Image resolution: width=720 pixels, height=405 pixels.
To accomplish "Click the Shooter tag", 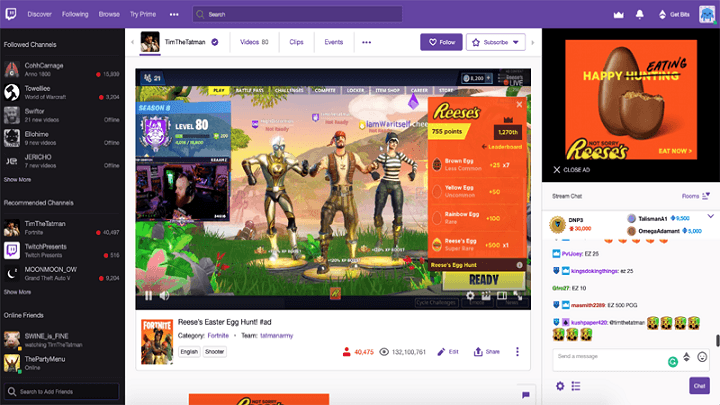I will coord(214,352).
